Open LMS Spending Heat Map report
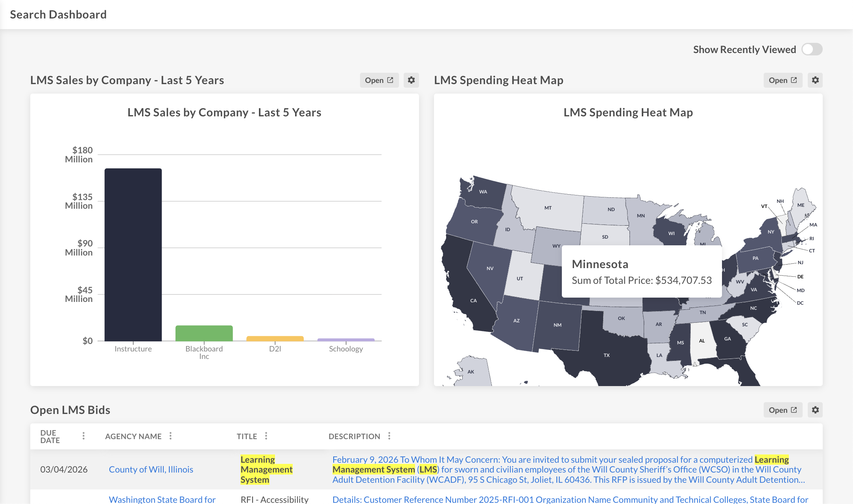The image size is (853, 504). 783,80
